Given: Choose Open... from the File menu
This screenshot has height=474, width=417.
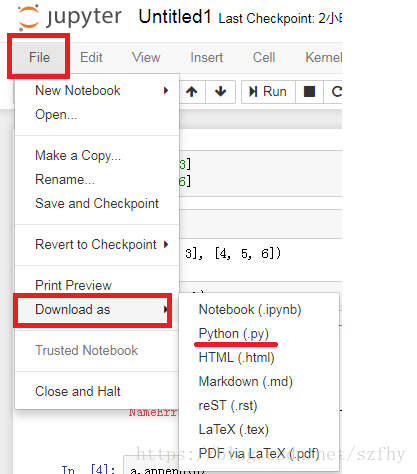Looking at the screenshot, I should pyautogui.click(x=97, y=114).
